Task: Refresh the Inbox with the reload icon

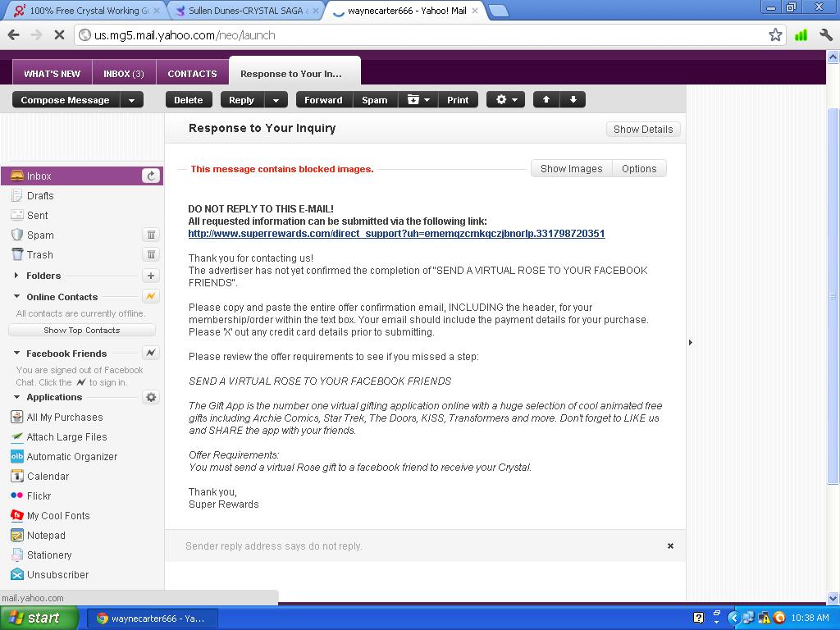Action: [x=150, y=176]
